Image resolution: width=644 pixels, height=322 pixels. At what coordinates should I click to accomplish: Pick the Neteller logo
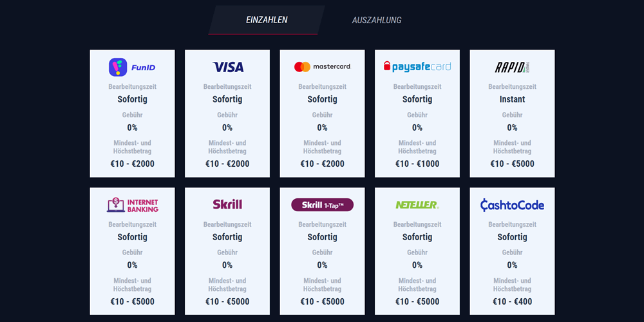tap(417, 205)
